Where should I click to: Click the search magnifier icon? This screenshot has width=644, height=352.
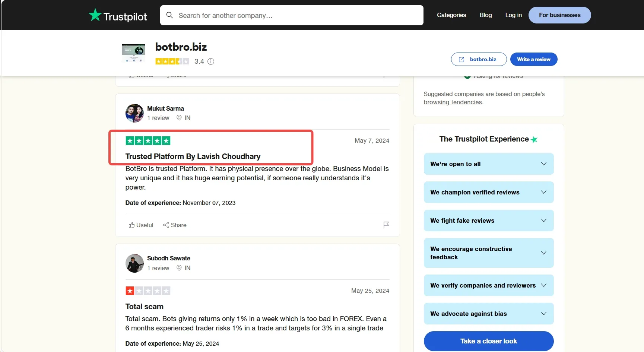tap(169, 15)
